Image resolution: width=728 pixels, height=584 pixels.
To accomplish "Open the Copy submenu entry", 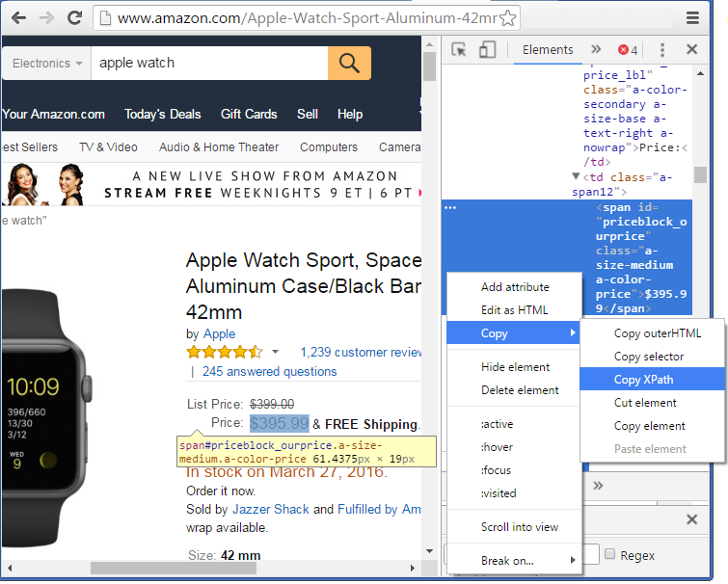I will [514, 333].
